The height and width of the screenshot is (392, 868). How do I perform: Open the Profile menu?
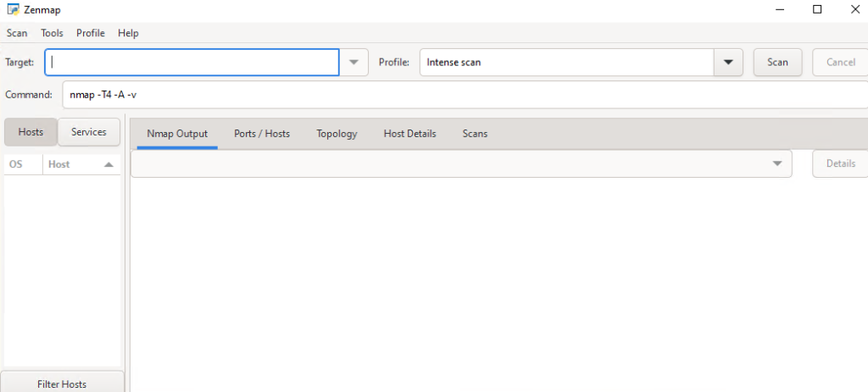click(91, 33)
